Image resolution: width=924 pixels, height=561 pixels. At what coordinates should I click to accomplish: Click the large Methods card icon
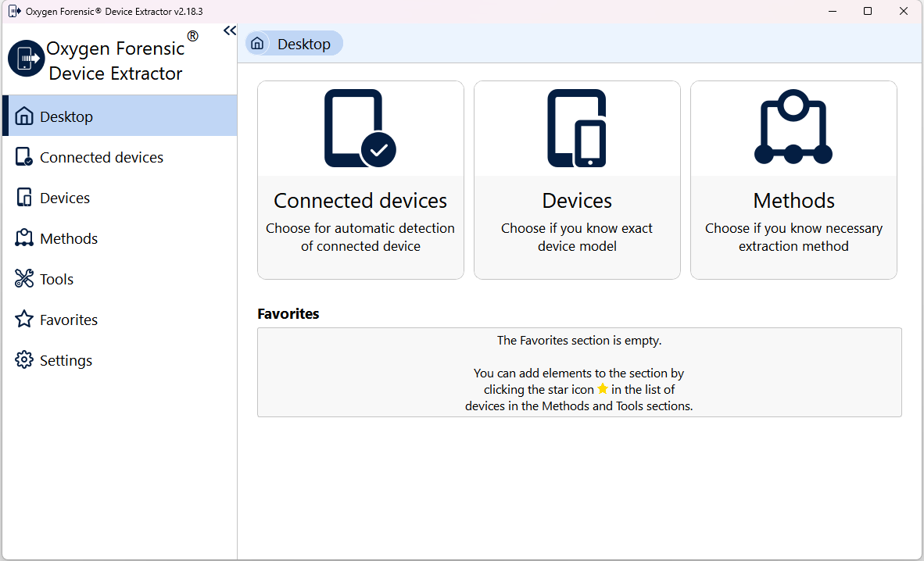pos(793,127)
